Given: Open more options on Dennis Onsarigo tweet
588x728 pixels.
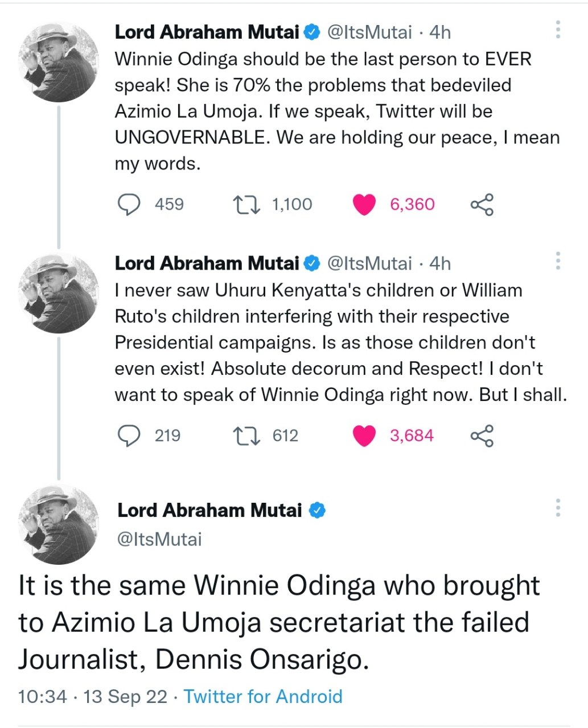Looking at the screenshot, I should (x=558, y=507).
